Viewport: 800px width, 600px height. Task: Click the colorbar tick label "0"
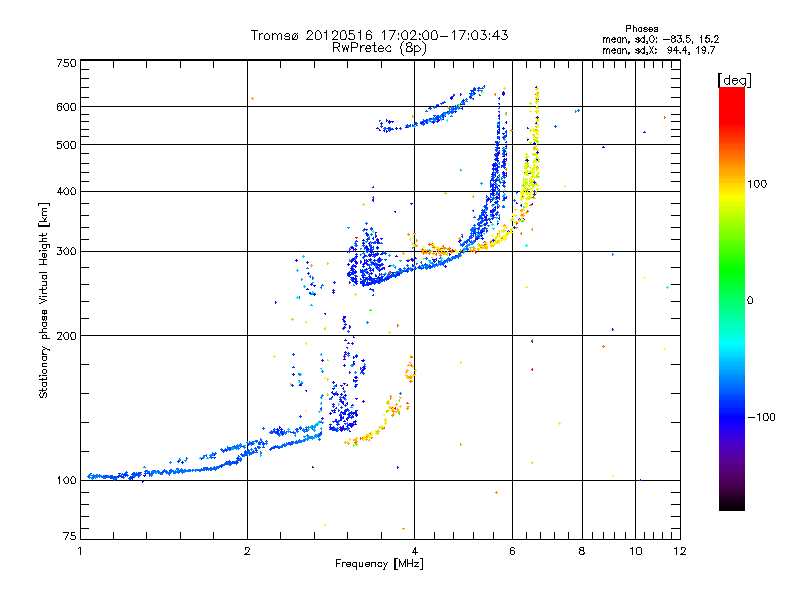tap(750, 301)
